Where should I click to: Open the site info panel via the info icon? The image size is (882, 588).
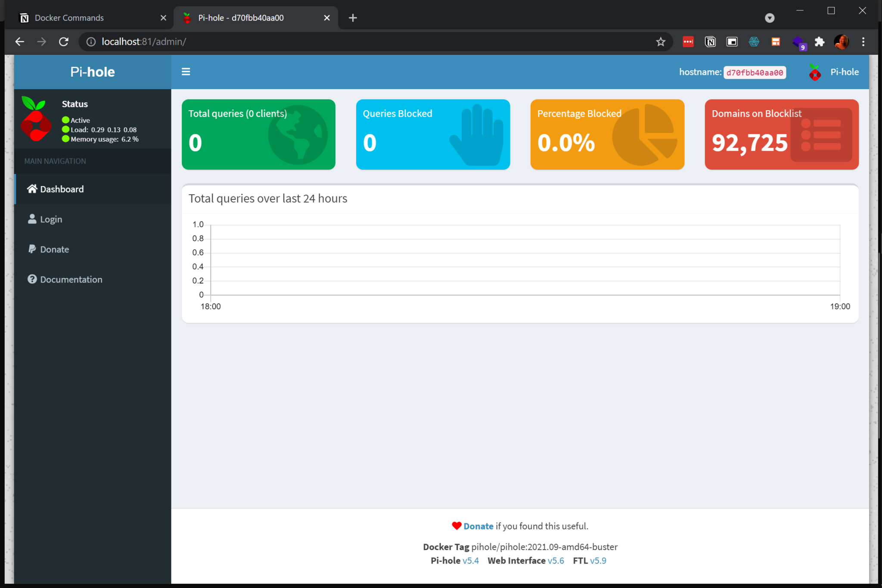point(90,41)
